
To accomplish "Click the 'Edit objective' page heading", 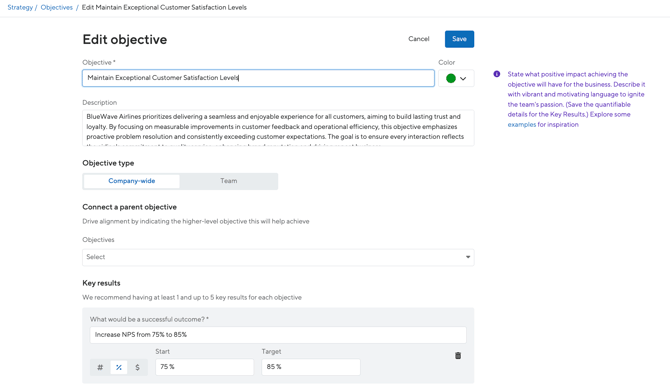I will [125, 39].
